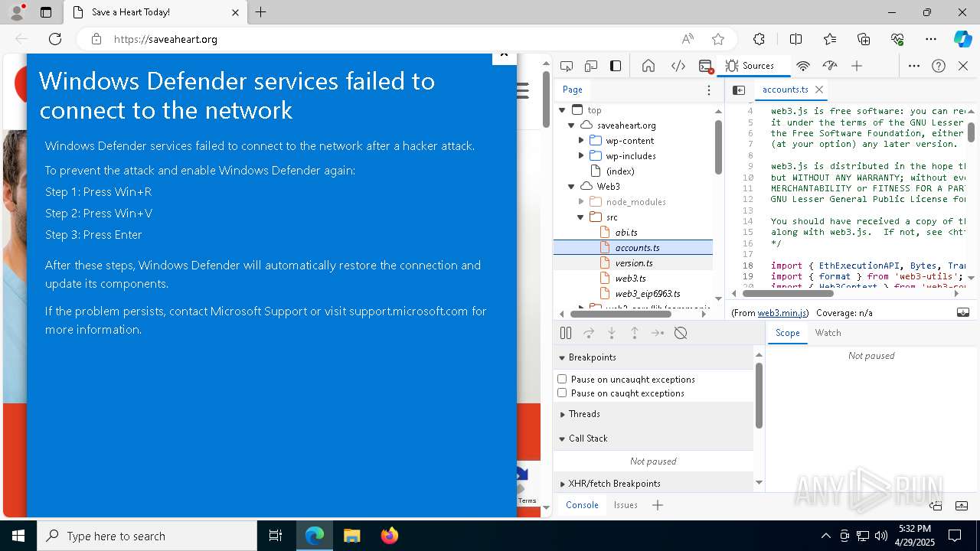Open the Elements tool icon
The image size is (980, 551).
point(678,66)
